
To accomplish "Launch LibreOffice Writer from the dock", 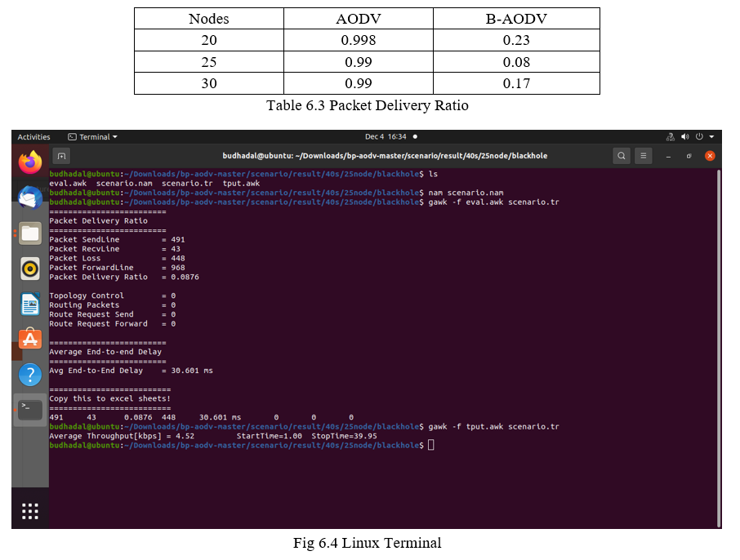I will tap(30, 304).
